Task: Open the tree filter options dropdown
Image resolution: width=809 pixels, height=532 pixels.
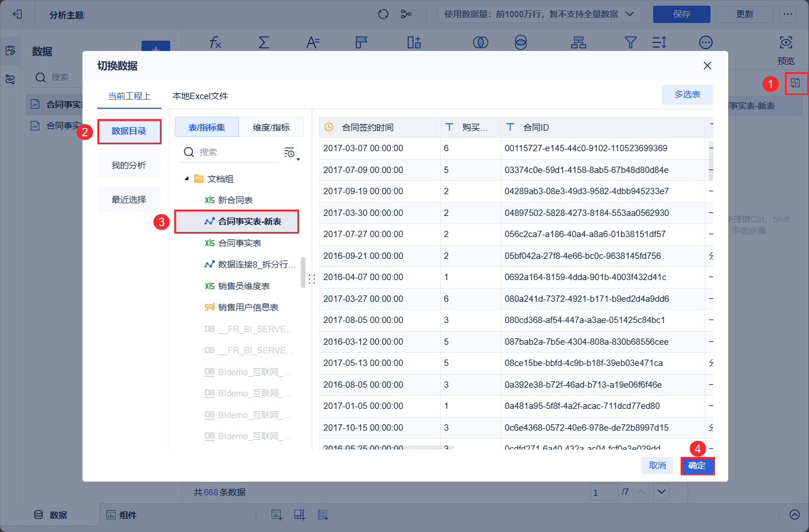Action: coord(290,152)
